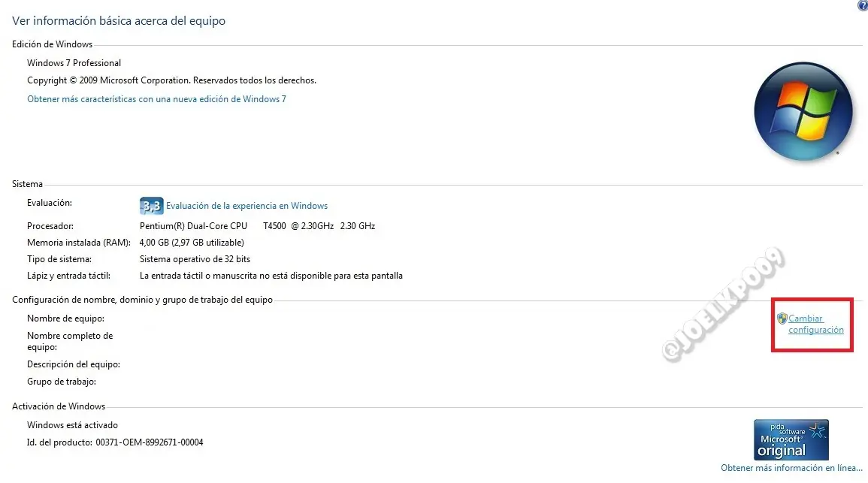Image resolution: width=868 pixels, height=483 pixels.
Task: Click the 3,3 experience score badge
Action: pyautogui.click(x=151, y=206)
